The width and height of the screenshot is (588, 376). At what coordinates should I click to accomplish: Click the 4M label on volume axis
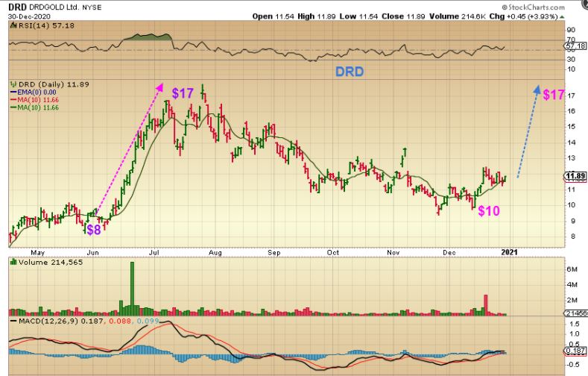[x=572, y=284]
